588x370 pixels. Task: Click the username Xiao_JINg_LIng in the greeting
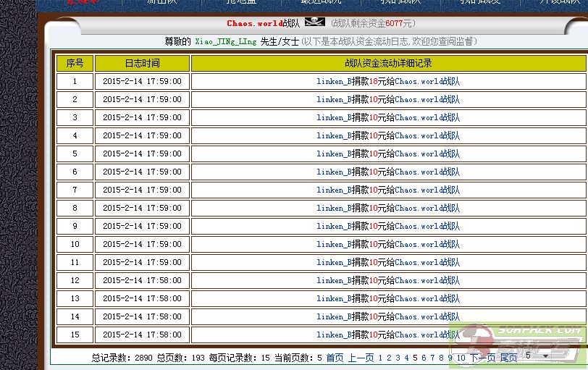pos(225,42)
